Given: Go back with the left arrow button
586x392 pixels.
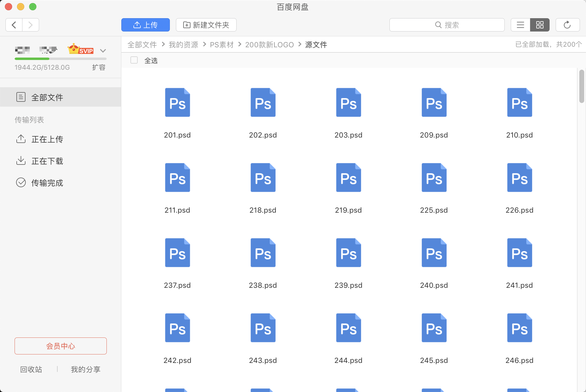Looking at the screenshot, I should [x=14, y=25].
